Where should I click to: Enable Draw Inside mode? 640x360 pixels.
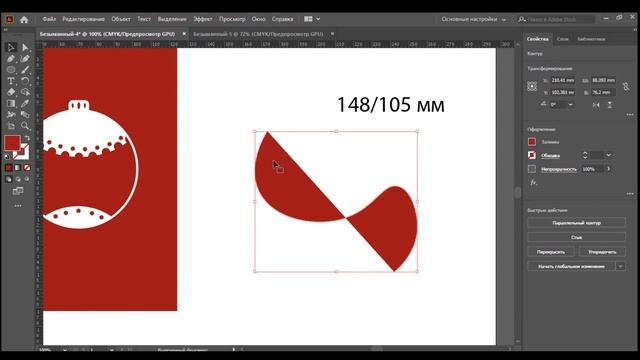point(27,179)
